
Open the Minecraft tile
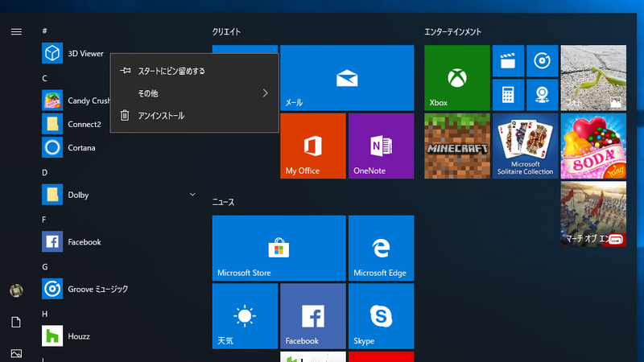tap(457, 146)
